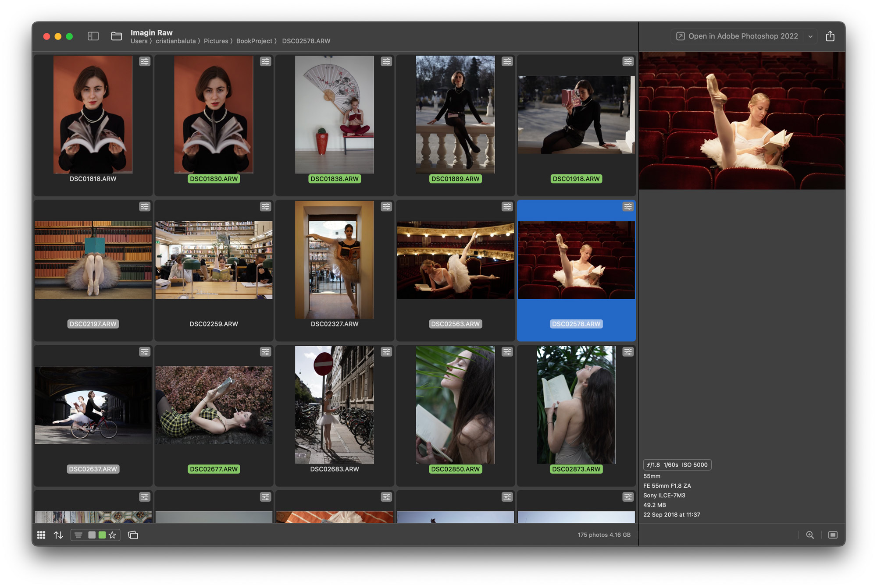The height and width of the screenshot is (588, 877).
Task: Click the f/1.8 1/60s ISO 5000 exposure badge
Action: click(x=677, y=465)
